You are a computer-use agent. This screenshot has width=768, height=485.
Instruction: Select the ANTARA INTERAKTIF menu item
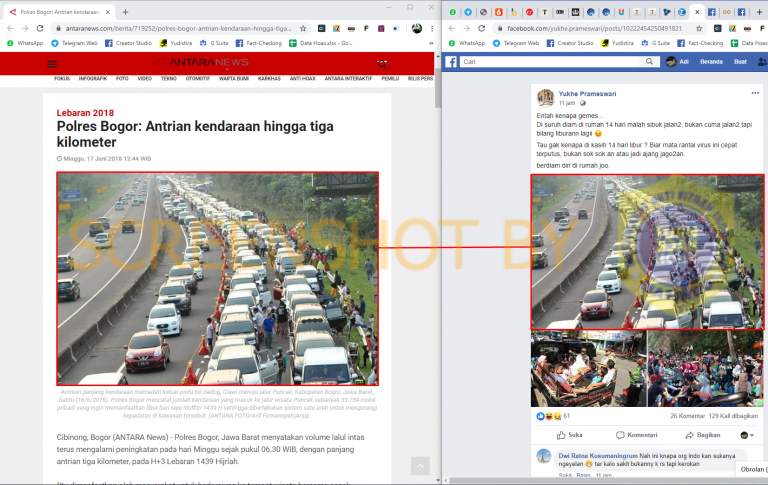(x=348, y=78)
